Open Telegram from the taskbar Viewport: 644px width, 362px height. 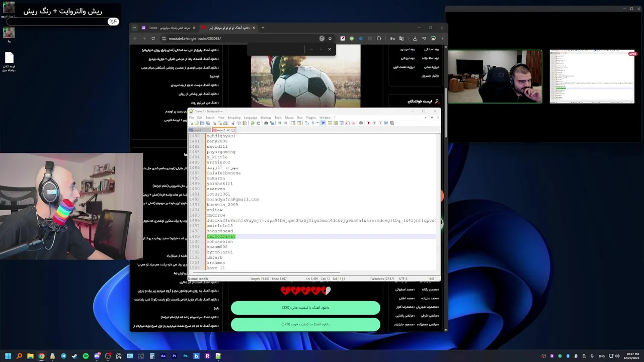(63, 356)
